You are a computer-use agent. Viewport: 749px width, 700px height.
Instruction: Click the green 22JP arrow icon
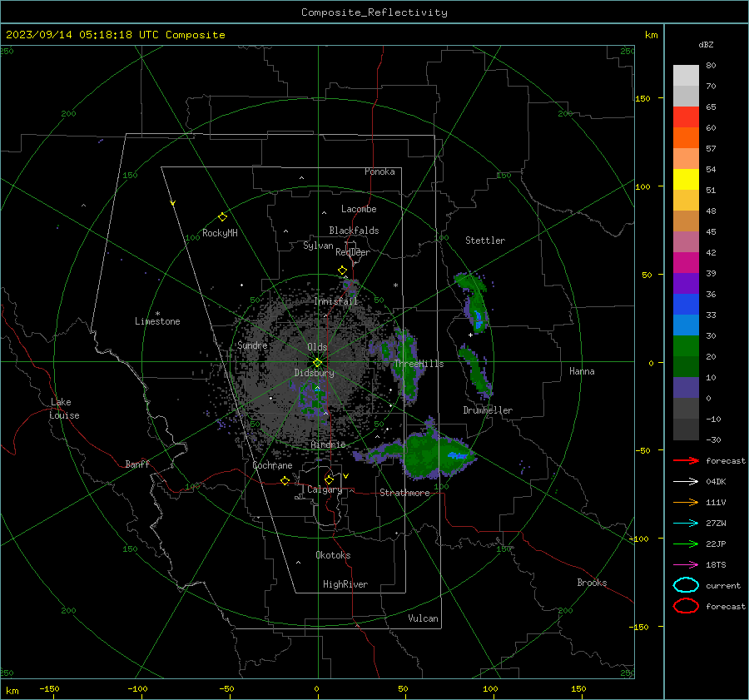point(686,544)
